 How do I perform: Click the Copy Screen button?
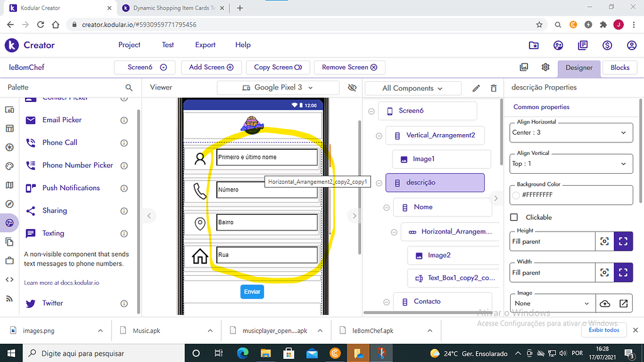click(x=277, y=67)
